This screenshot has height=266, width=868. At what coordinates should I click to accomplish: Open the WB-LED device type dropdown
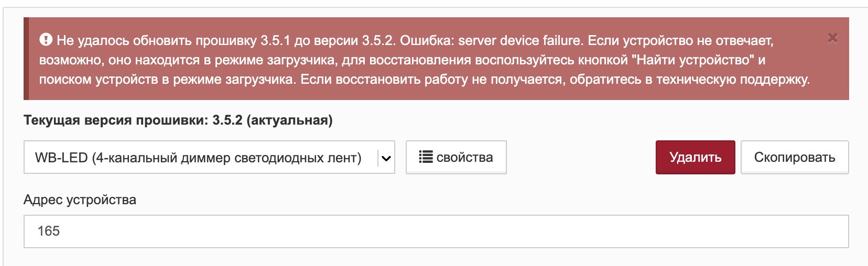coord(209,158)
